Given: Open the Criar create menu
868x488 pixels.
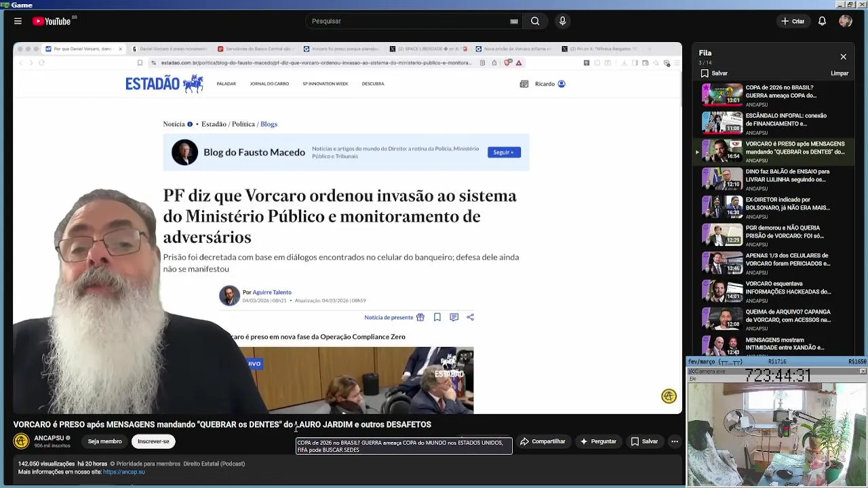Looking at the screenshot, I should point(792,21).
